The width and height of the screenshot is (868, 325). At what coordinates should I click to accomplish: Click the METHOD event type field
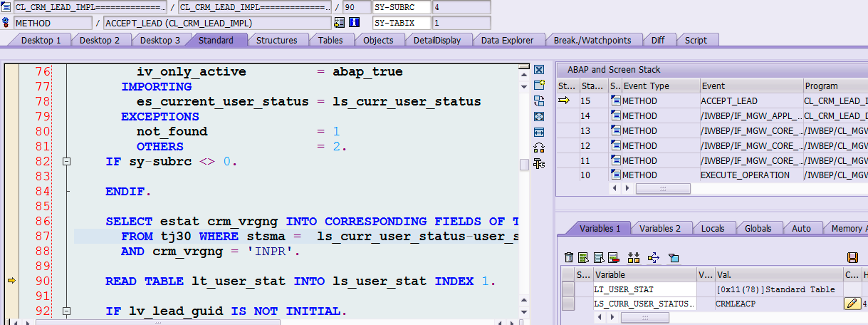click(53, 23)
